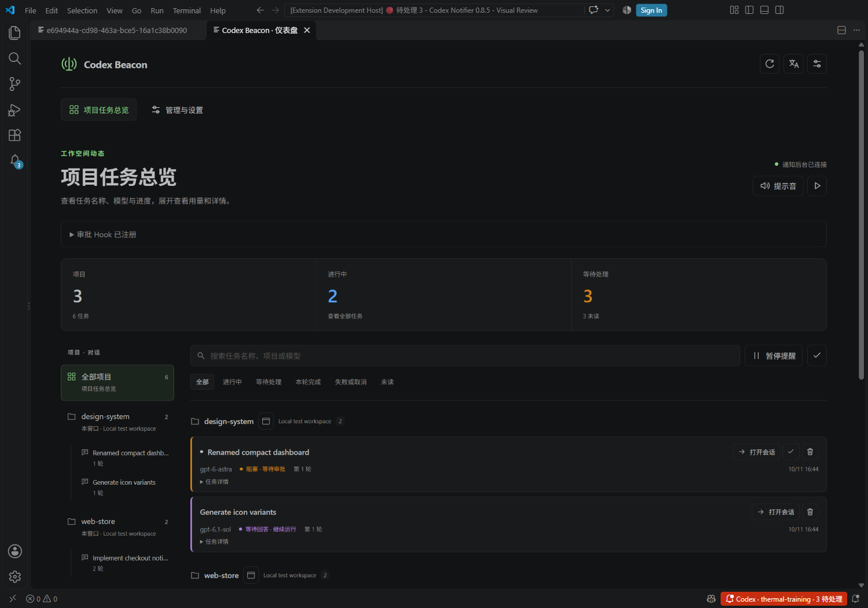Open Customize Layout menu in title bar
Image resolution: width=868 pixels, height=608 pixels.
(x=734, y=10)
